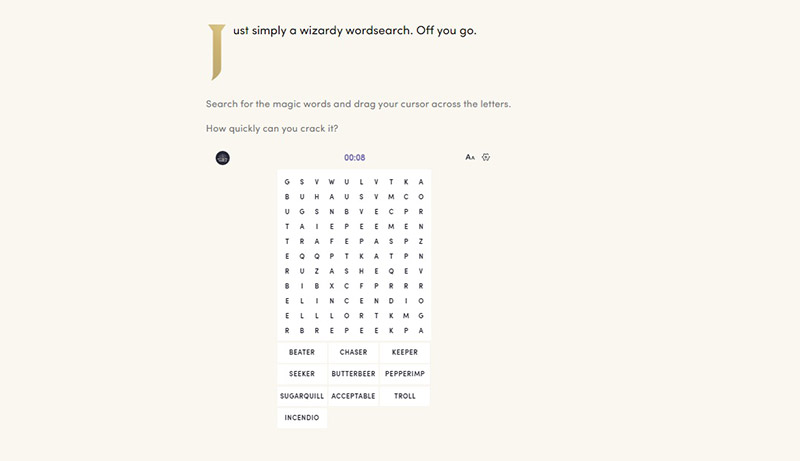
Task: Select the SUGARQUILL word tile
Action: click(x=302, y=396)
